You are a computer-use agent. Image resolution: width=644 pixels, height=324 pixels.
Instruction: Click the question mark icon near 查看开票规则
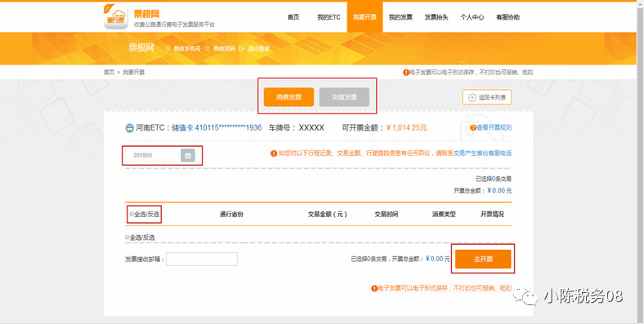pos(473,127)
